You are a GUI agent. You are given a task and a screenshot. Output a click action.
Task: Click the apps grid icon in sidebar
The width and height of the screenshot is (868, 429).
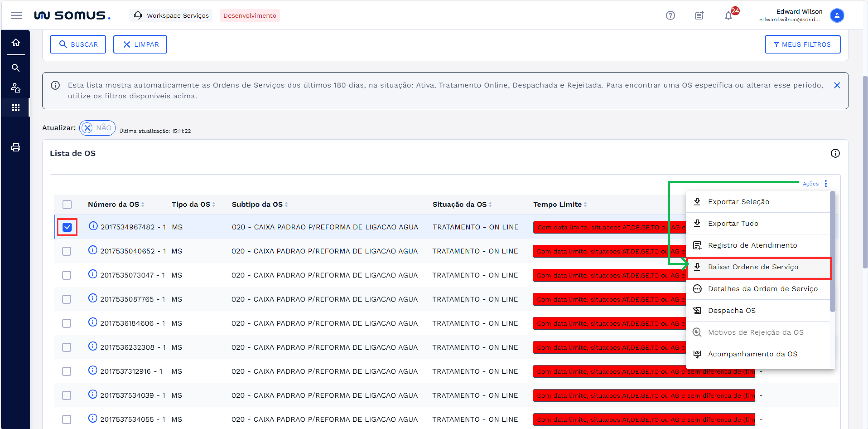(16, 107)
